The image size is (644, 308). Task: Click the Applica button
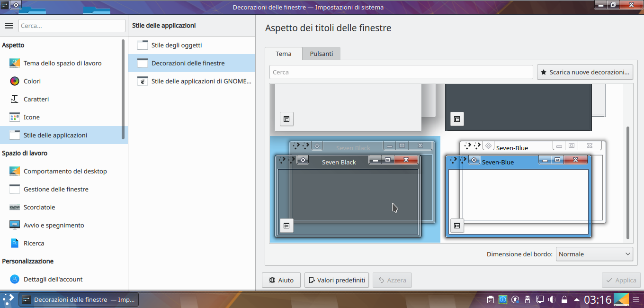(621, 280)
